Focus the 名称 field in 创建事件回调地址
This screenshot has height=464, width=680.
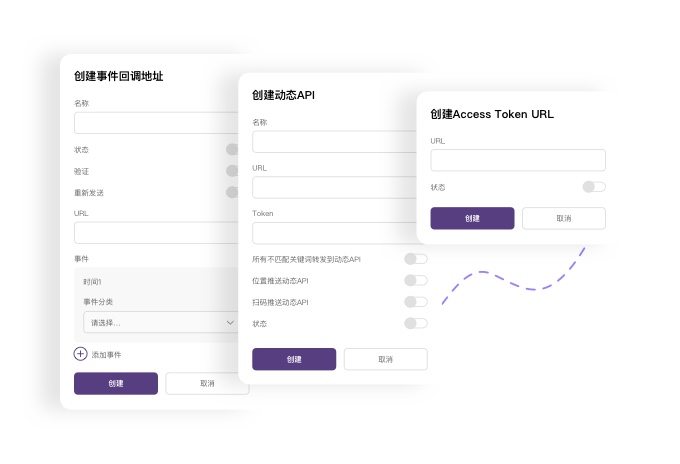(155, 123)
